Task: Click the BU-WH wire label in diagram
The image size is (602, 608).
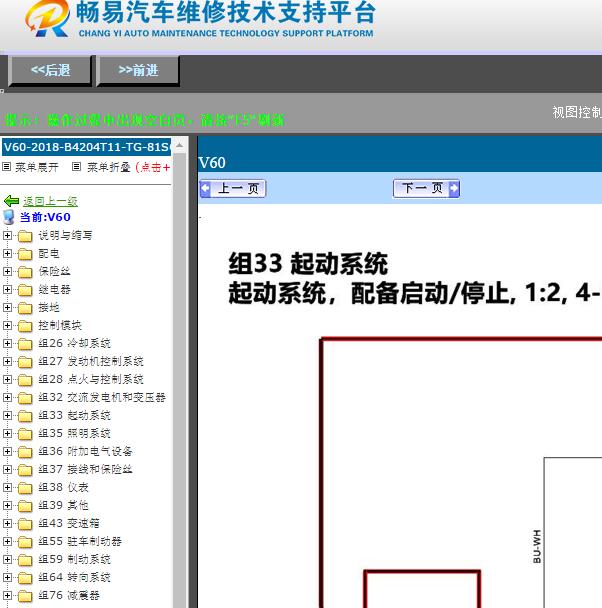Action: coord(537,546)
